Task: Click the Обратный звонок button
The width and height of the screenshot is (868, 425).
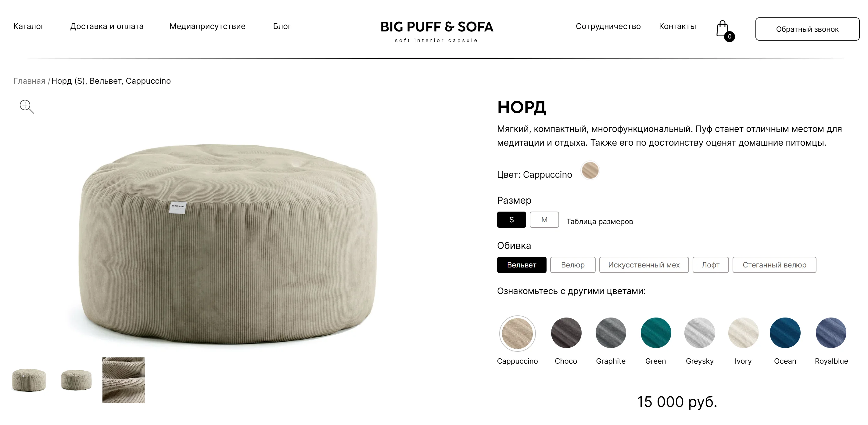Action: tap(807, 29)
